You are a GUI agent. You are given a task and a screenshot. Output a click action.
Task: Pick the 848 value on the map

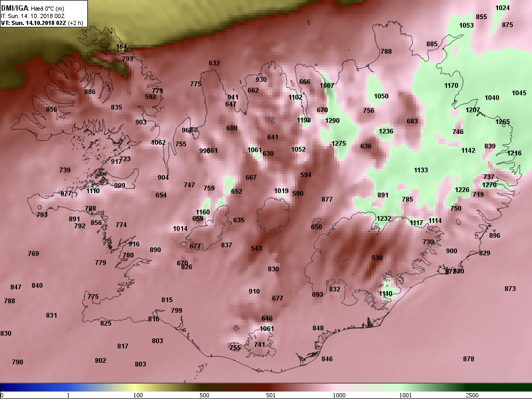[x=318, y=328]
